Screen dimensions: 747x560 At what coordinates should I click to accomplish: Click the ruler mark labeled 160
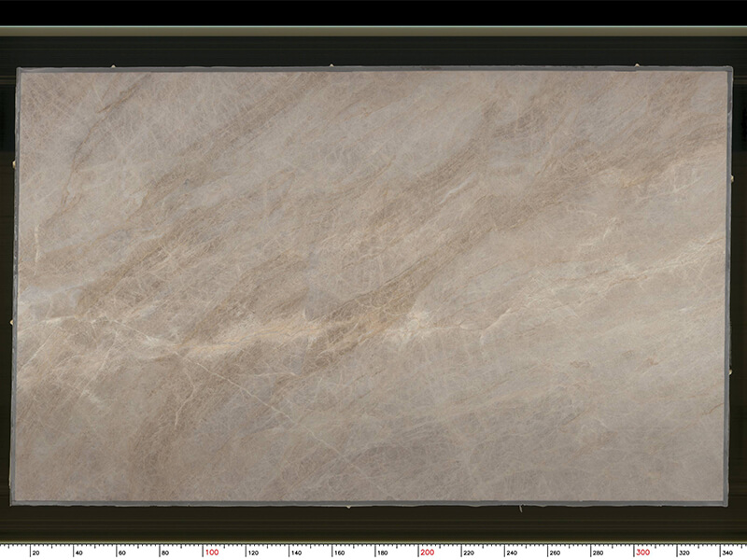point(339,553)
